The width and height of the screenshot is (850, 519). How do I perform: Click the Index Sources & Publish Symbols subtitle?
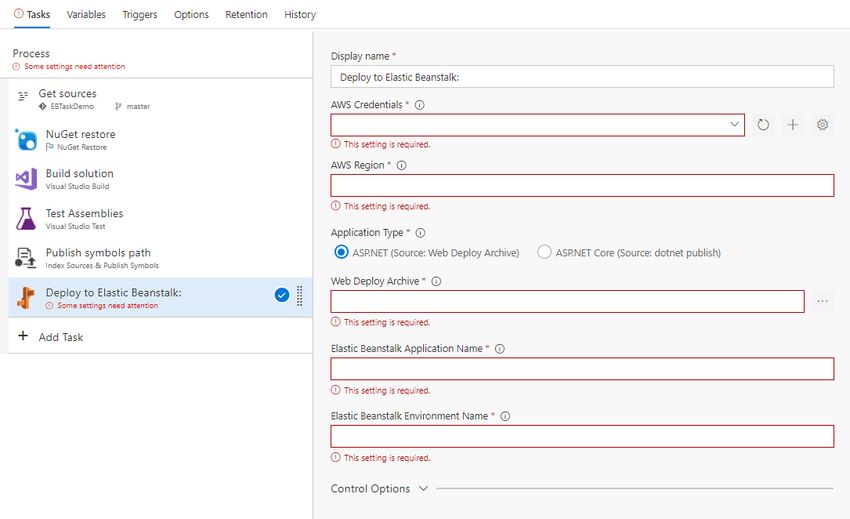[102, 266]
